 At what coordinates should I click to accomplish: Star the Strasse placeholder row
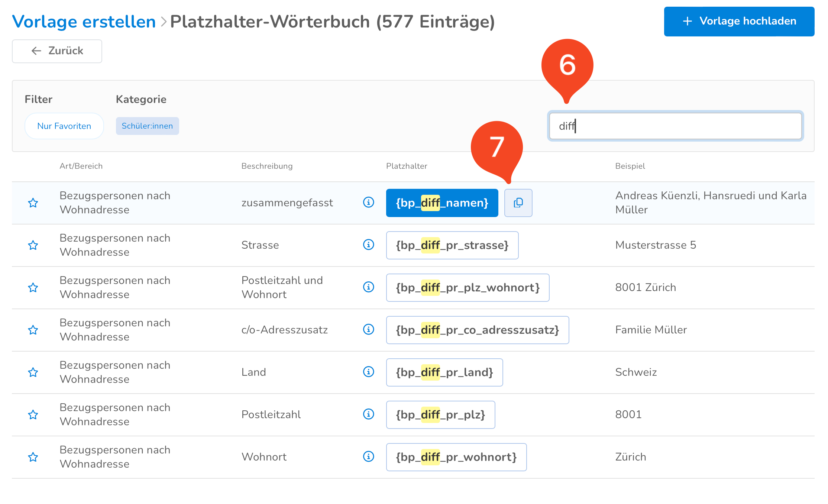coord(33,245)
